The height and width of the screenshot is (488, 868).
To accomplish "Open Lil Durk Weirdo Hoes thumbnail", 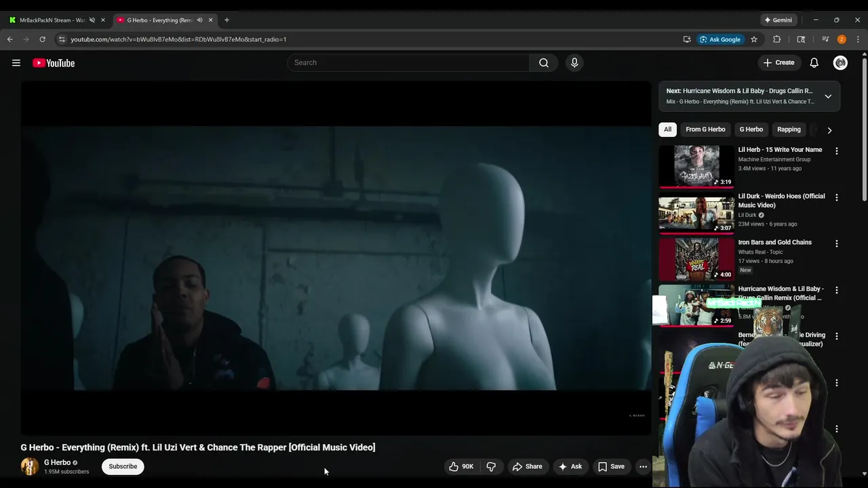I will 696,213.
